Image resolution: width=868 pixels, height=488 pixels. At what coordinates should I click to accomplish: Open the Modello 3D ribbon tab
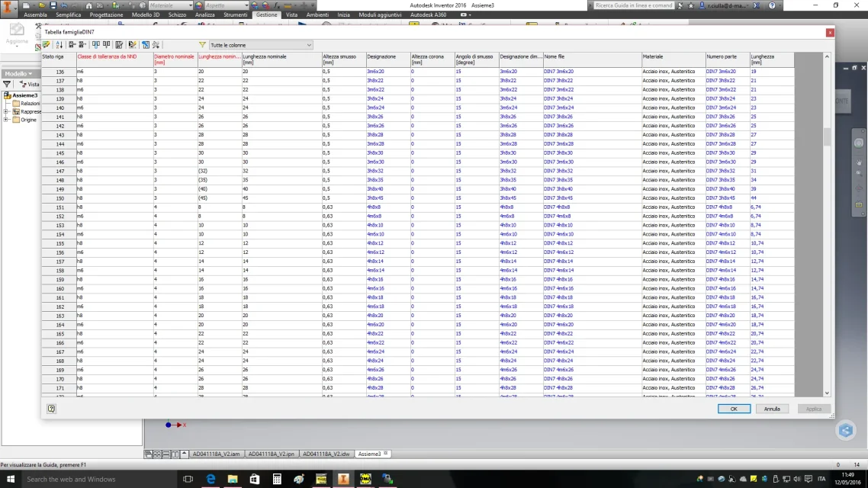(146, 15)
